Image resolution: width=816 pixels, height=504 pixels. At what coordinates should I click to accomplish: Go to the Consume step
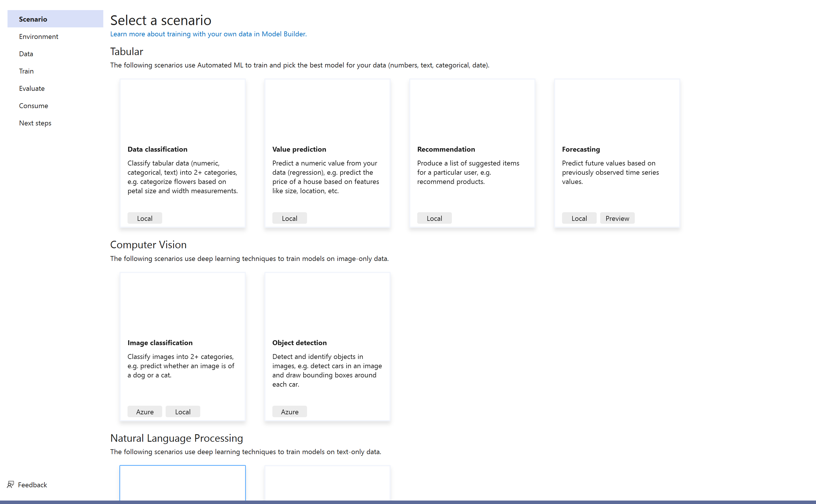33,106
